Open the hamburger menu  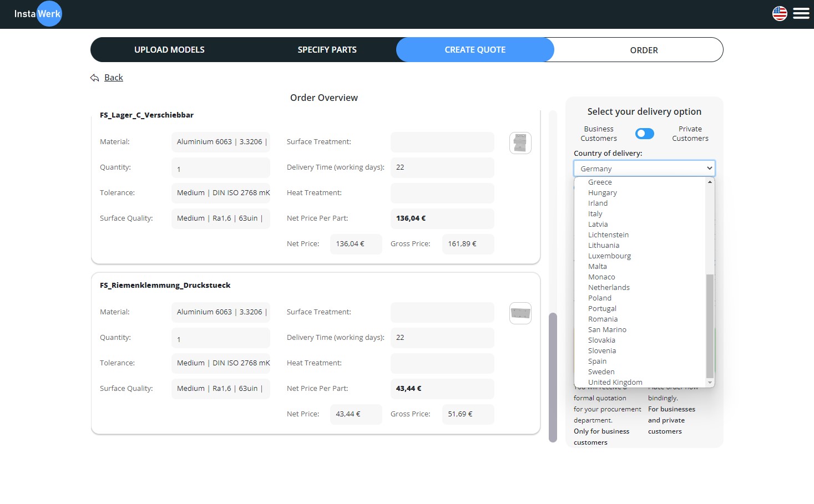coord(801,13)
